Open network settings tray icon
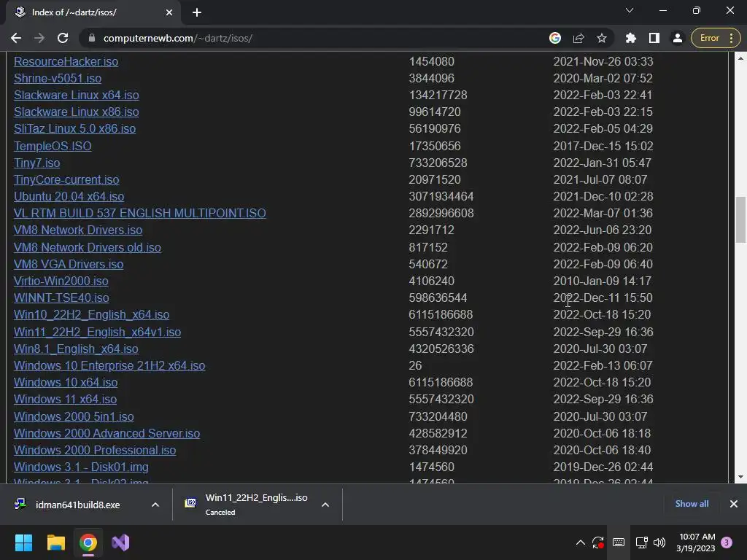 641,542
